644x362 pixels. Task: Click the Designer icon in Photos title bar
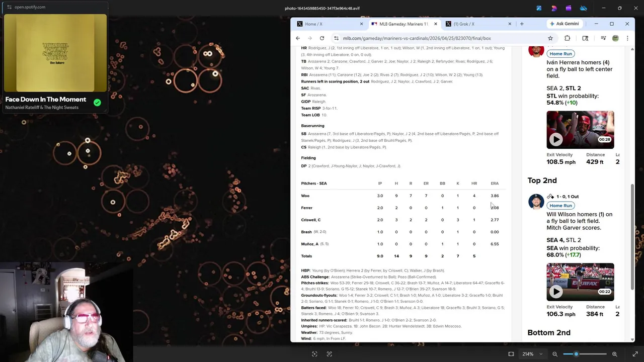click(x=554, y=8)
